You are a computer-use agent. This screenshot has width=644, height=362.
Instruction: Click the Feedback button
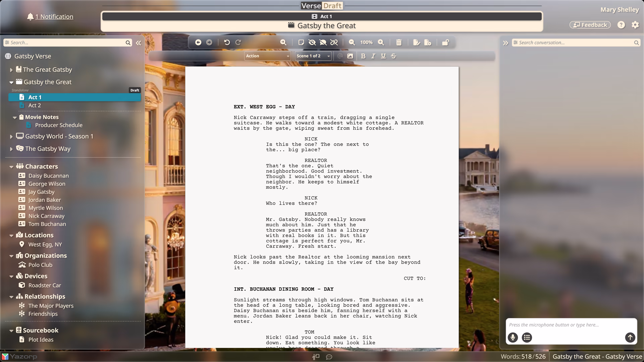pos(590,25)
